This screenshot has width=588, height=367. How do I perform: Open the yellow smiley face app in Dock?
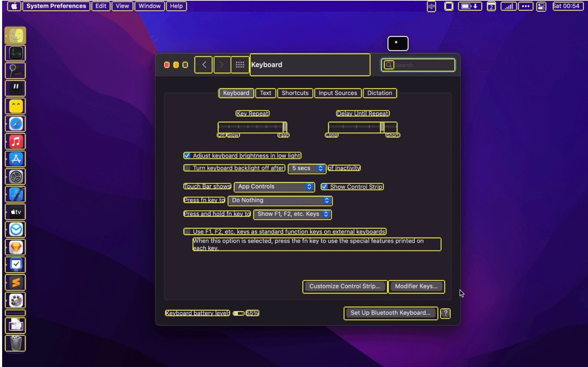pyautogui.click(x=16, y=106)
